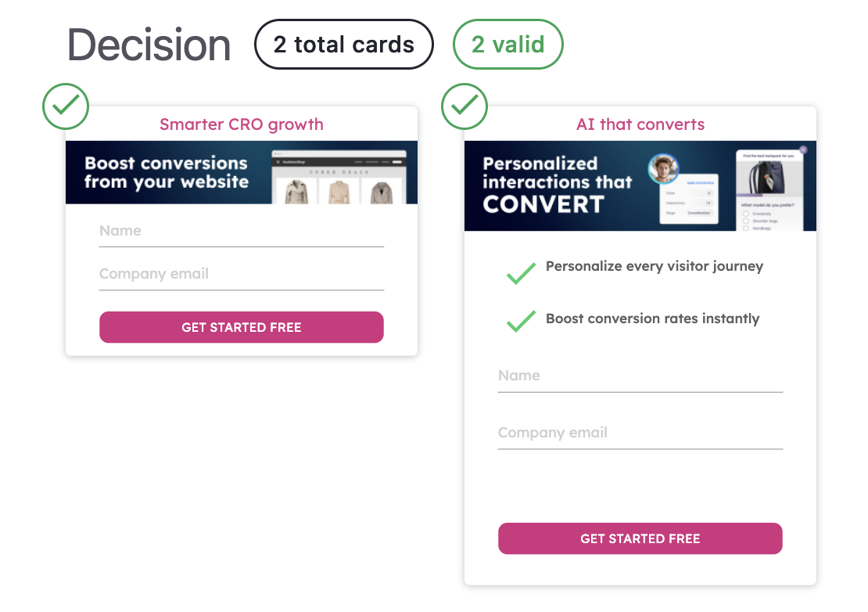Click the first trench coat thumbnail under Cyber Deals
The image size is (868, 612).
tap(296, 193)
